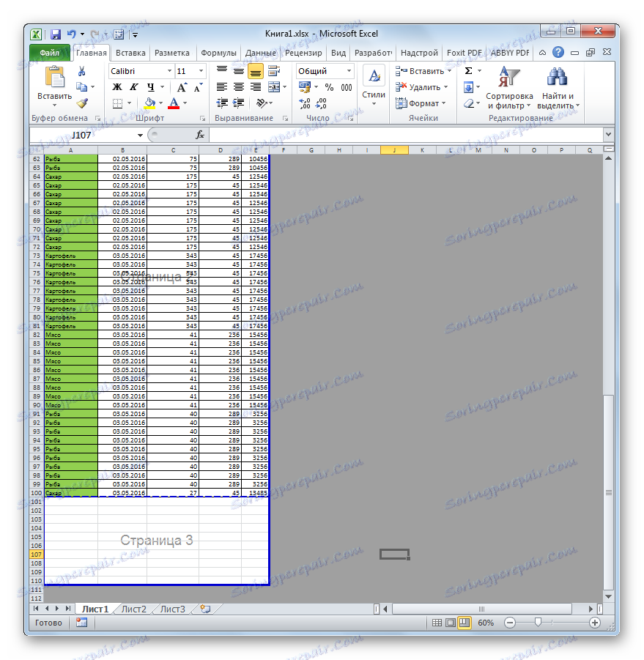Expand the Общий number format dropdown

pyautogui.click(x=348, y=70)
